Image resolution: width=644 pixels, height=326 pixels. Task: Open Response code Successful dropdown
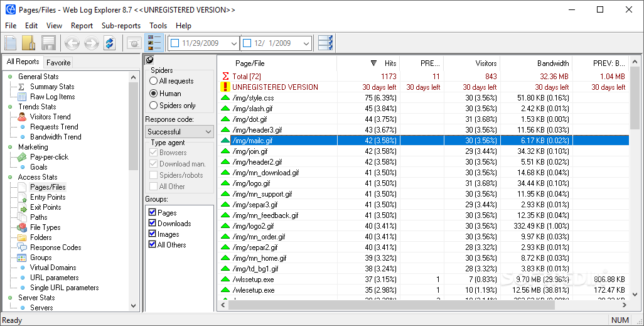(x=180, y=131)
